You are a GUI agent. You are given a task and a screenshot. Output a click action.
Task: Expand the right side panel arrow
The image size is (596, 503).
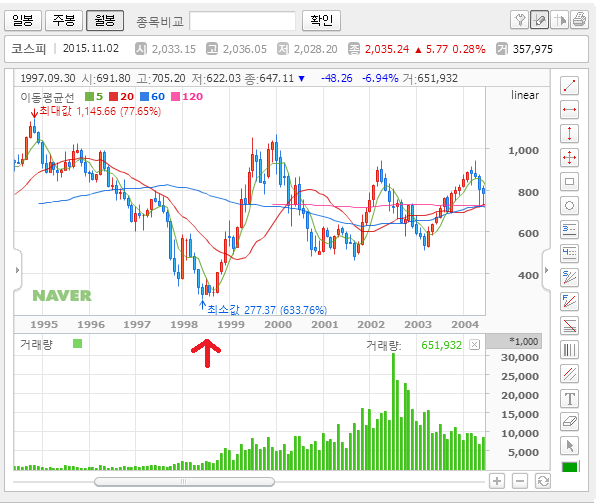(547, 270)
